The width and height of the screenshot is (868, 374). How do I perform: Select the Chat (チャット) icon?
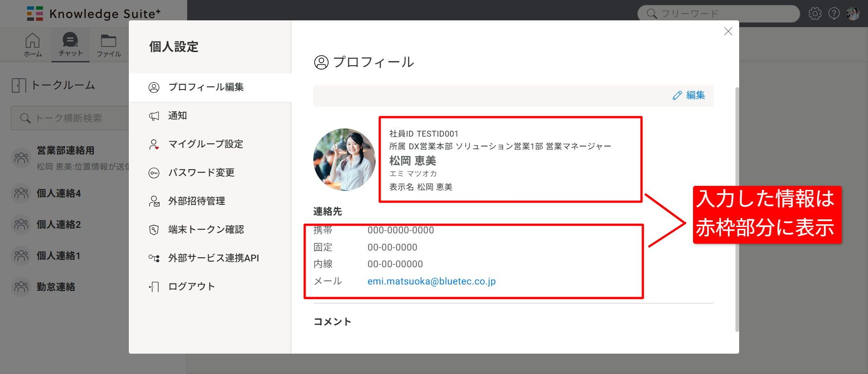coord(70,45)
